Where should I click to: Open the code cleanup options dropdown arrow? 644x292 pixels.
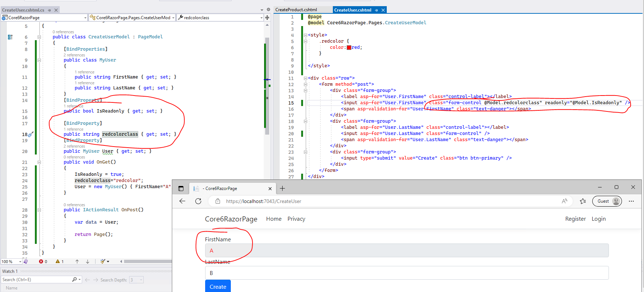(108, 262)
